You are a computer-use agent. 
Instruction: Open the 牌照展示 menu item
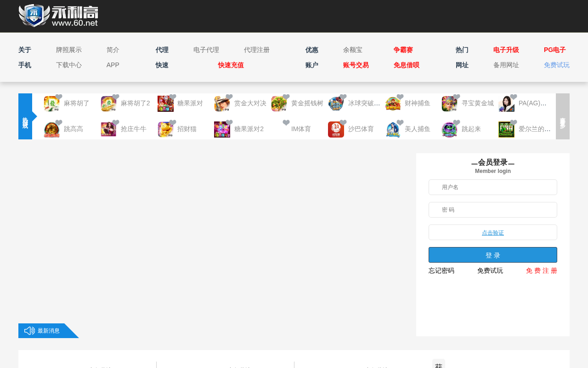69,50
